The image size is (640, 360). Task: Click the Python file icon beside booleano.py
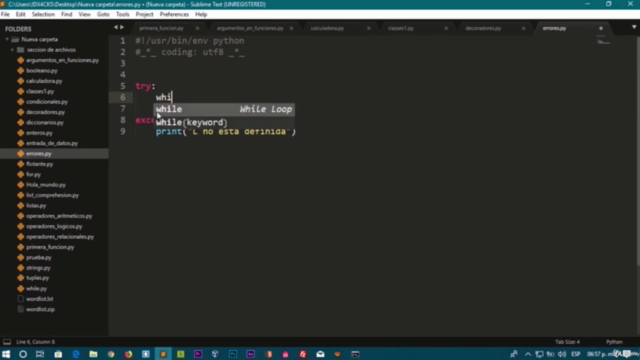click(21, 71)
